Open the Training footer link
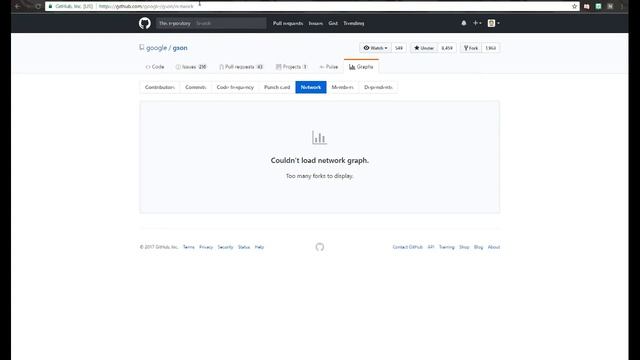 447,247
